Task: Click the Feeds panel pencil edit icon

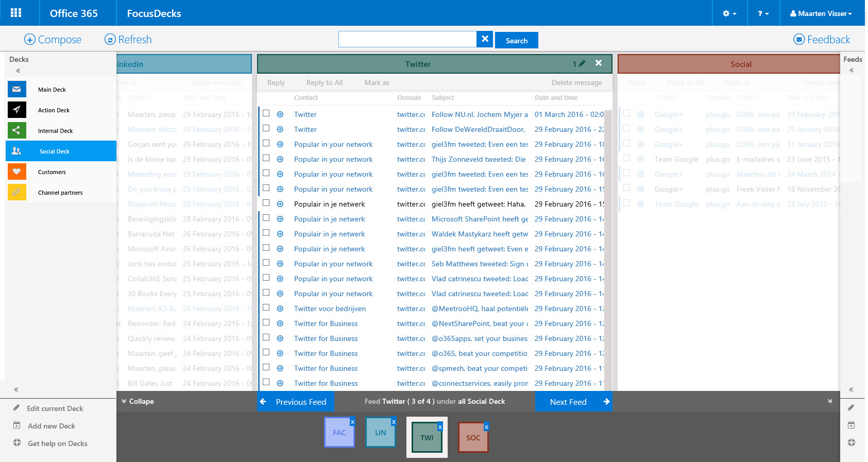Action: coord(851,407)
